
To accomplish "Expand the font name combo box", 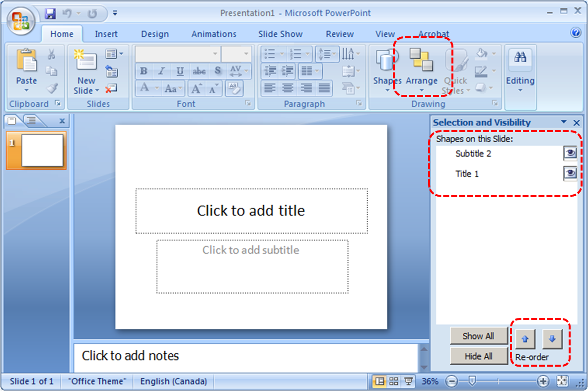I will pyautogui.click(x=215, y=54).
